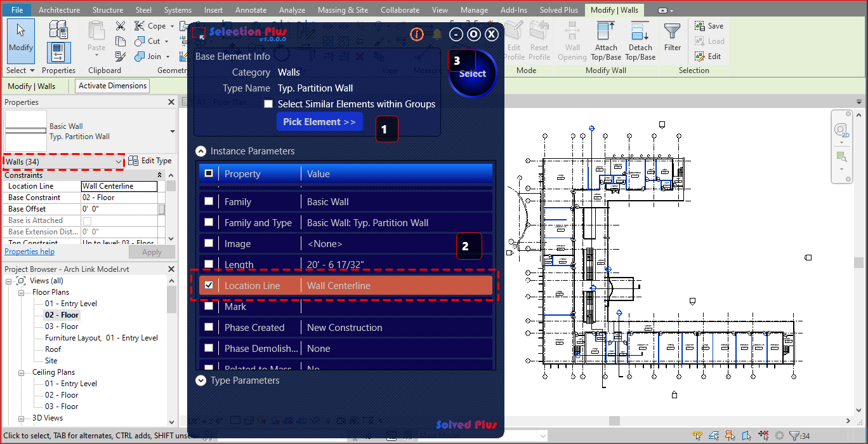Activate the Modify arrow tool
The image size is (868, 444).
(x=21, y=41)
